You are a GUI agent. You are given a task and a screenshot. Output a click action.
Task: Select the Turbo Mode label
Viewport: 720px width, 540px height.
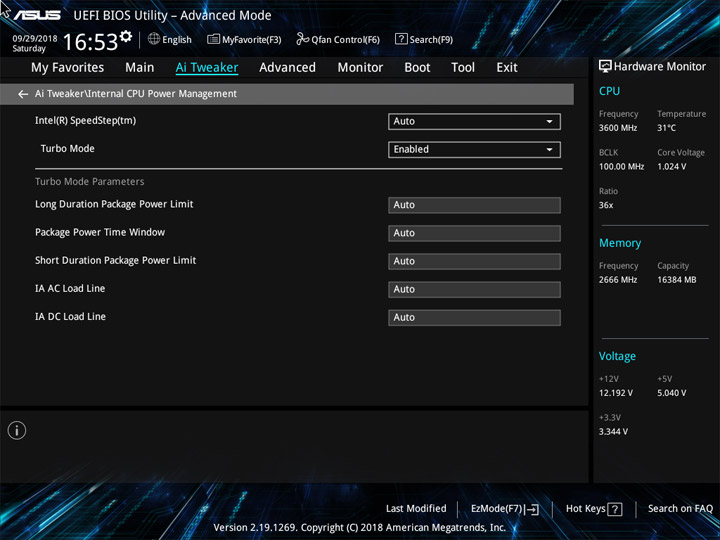click(68, 149)
